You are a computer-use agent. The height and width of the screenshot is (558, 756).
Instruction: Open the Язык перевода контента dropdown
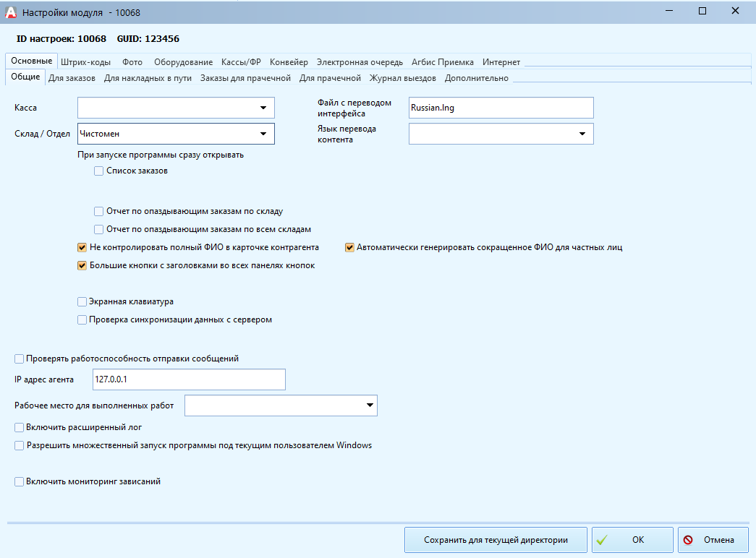tap(582, 134)
